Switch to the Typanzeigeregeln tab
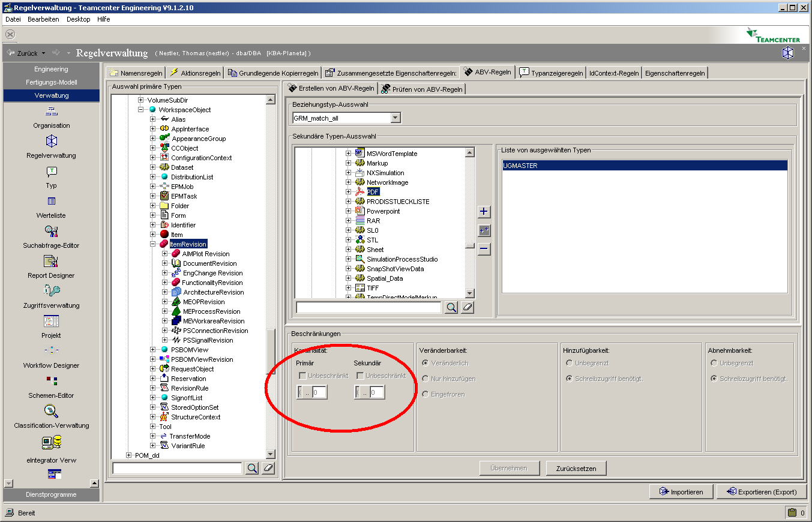Screen dimensions: 812x522 551,73
